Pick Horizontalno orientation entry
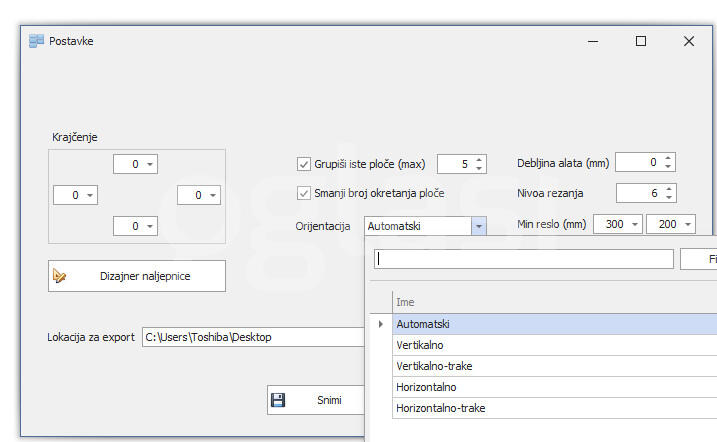Viewport: 717px width, 442px height. tap(426, 387)
